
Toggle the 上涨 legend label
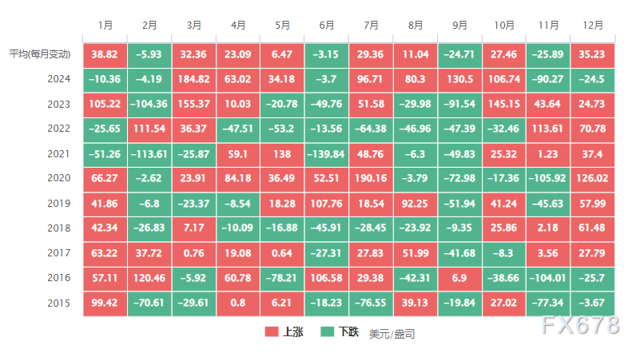(293, 331)
